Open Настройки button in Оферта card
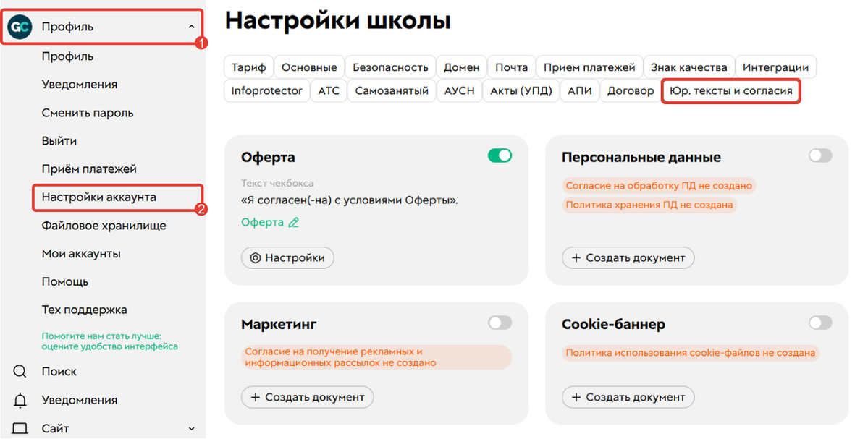This screenshot has height=439, width=868. pyautogui.click(x=287, y=258)
